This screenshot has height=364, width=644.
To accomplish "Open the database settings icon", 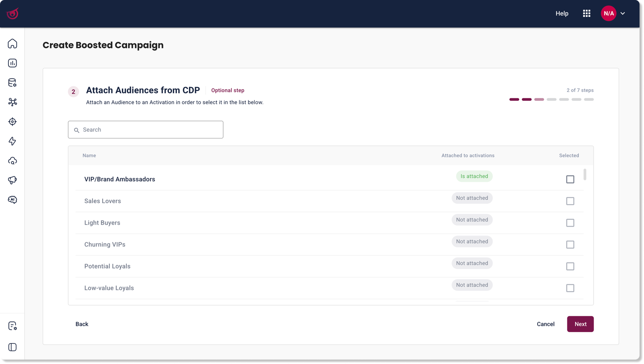I will 12,82.
